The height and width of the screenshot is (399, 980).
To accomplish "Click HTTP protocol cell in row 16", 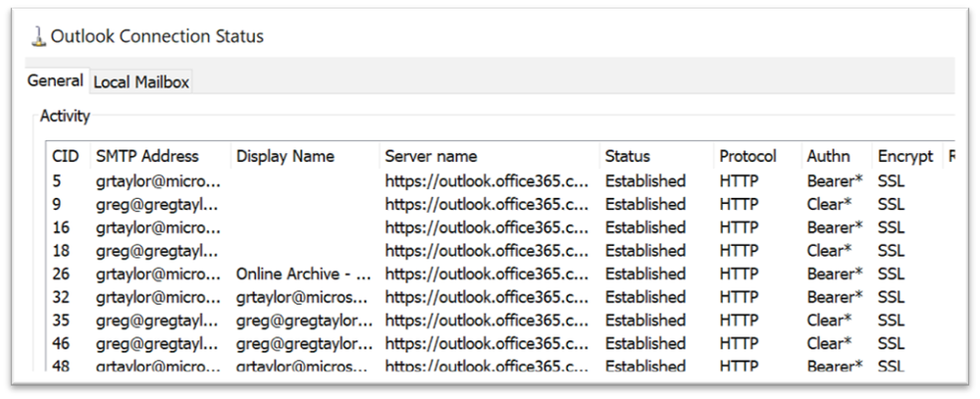I will click(738, 227).
